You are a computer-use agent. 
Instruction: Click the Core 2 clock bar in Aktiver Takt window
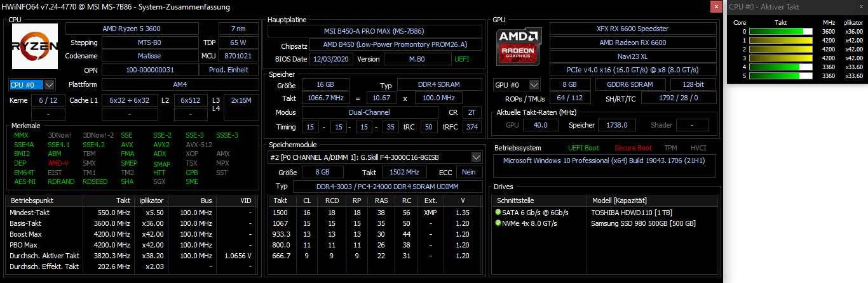[781, 49]
